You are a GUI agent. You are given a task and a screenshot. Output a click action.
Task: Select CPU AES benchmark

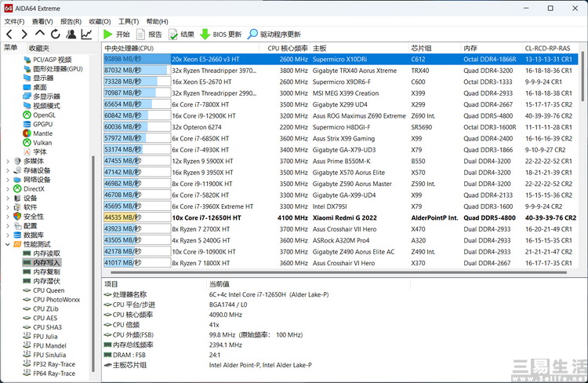point(41,318)
